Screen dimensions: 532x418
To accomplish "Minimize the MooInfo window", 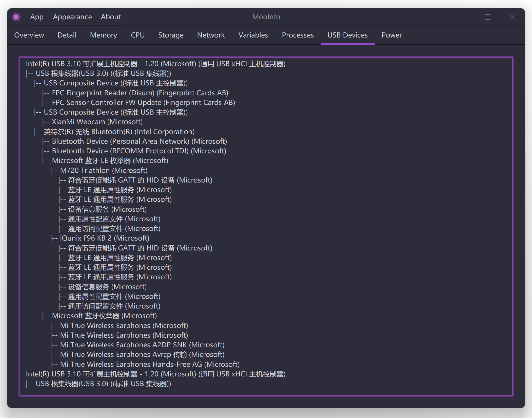I will 462,17.
